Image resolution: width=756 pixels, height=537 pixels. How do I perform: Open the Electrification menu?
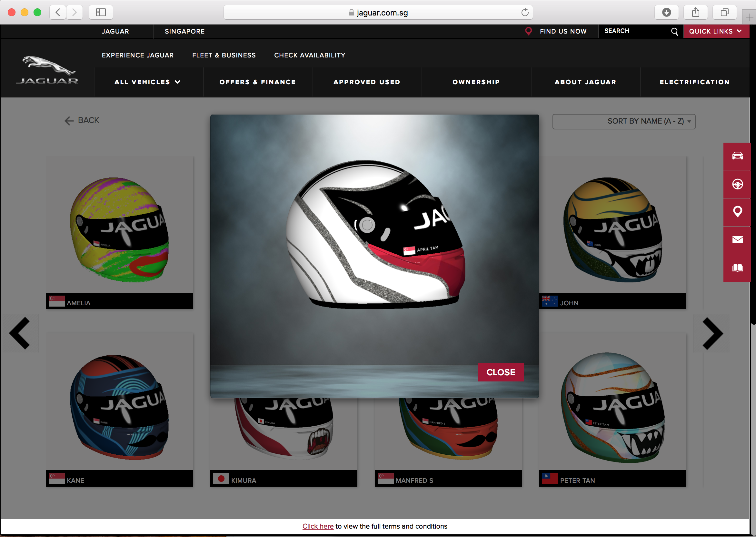694,82
